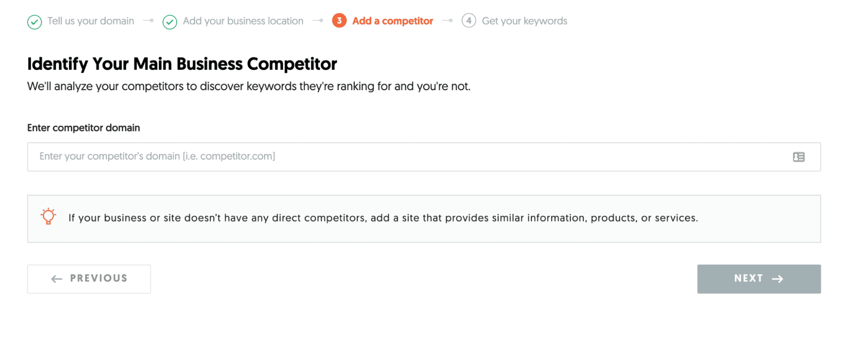Click the contact card icon inside the domain field

click(x=799, y=157)
